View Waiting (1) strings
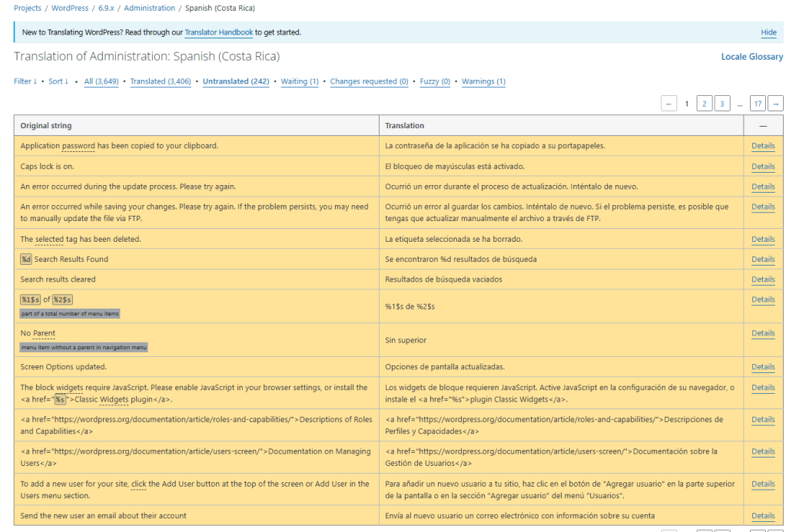This screenshot has height=532, width=786. (300, 81)
